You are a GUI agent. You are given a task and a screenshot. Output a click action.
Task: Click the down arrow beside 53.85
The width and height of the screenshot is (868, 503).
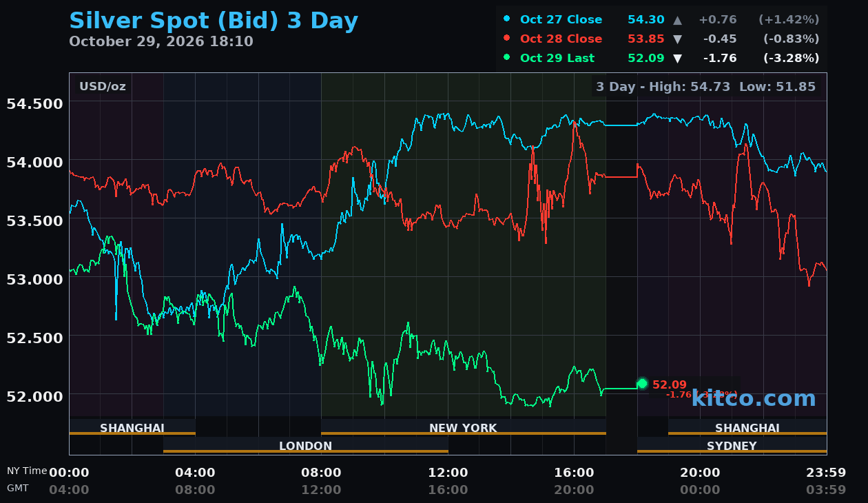pyautogui.click(x=677, y=39)
